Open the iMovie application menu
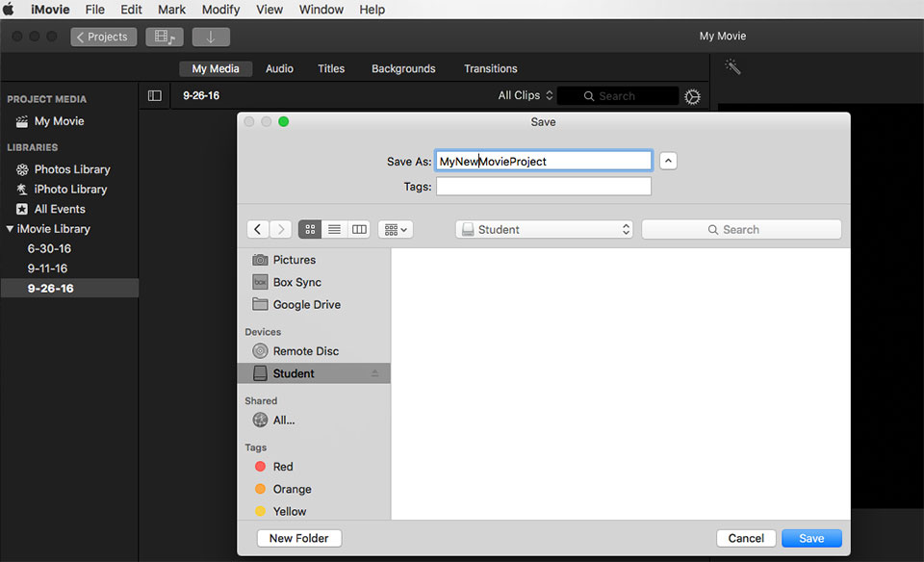Viewport: 924px width, 562px height. point(50,10)
